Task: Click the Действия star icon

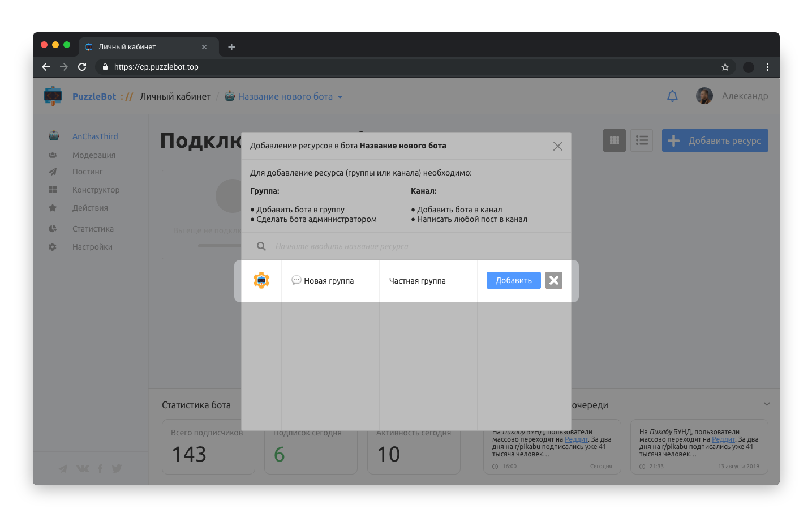Action: 53,208
